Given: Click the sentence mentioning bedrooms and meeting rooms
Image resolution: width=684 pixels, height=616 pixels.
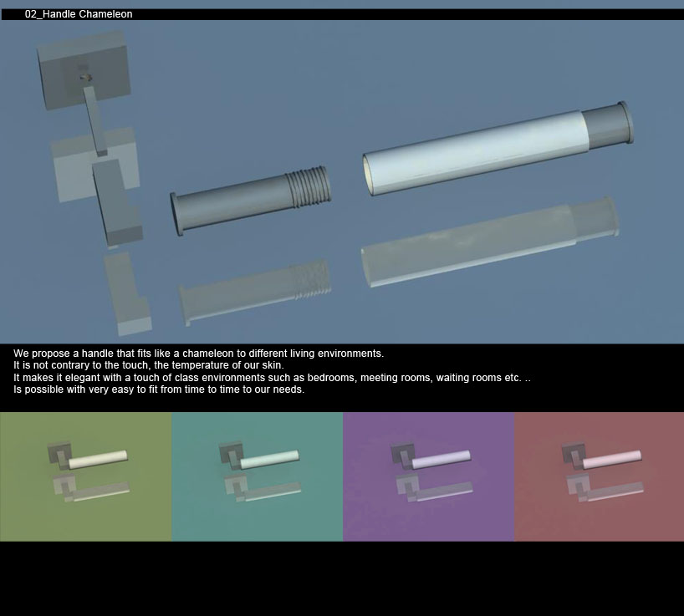Looking at the screenshot, I should pos(272,378).
